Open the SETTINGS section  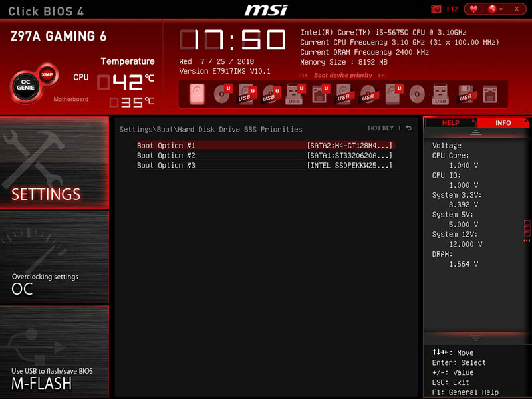click(55, 162)
